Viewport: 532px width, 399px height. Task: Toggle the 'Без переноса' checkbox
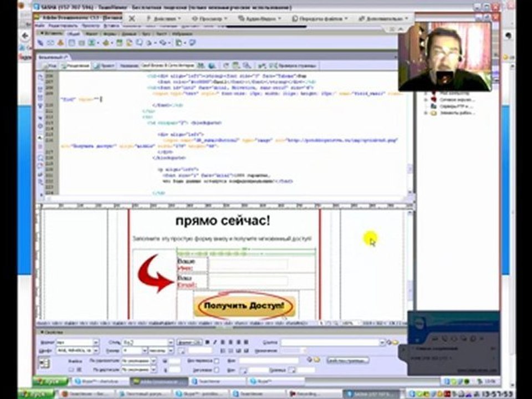(217, 361)
